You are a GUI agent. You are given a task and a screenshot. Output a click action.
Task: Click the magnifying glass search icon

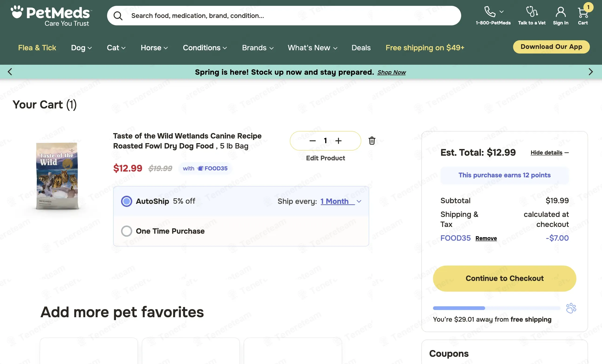point(118,16)
